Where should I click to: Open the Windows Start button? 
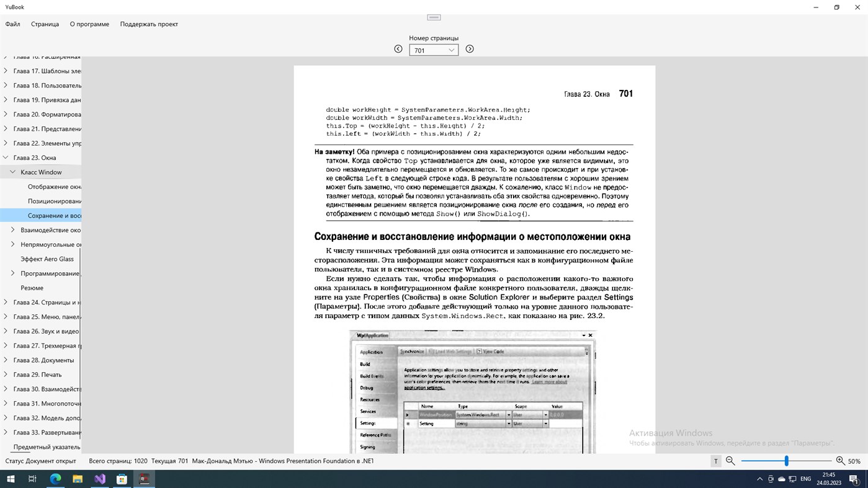[11, 479]
